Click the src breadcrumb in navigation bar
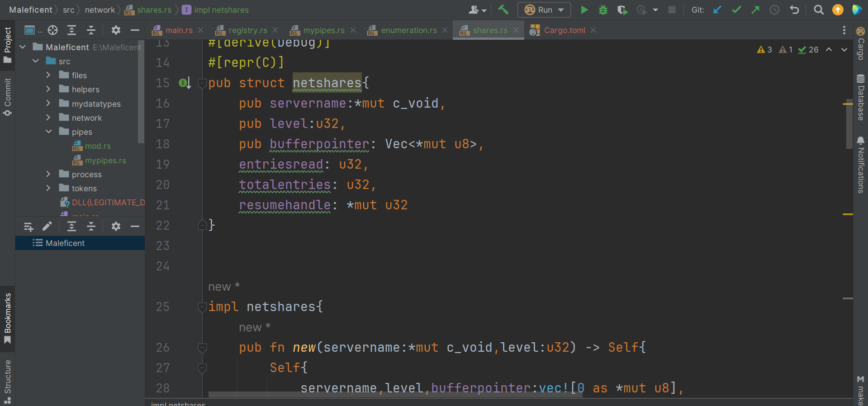 pyautogui.click(x=68, y=9)
